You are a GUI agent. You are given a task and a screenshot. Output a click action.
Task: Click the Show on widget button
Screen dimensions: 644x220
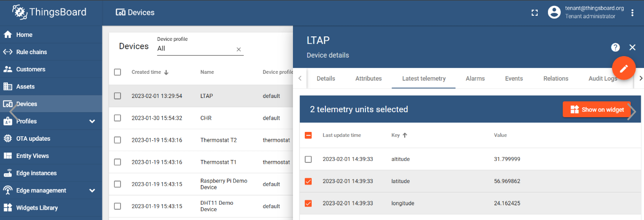pos(596,110)
